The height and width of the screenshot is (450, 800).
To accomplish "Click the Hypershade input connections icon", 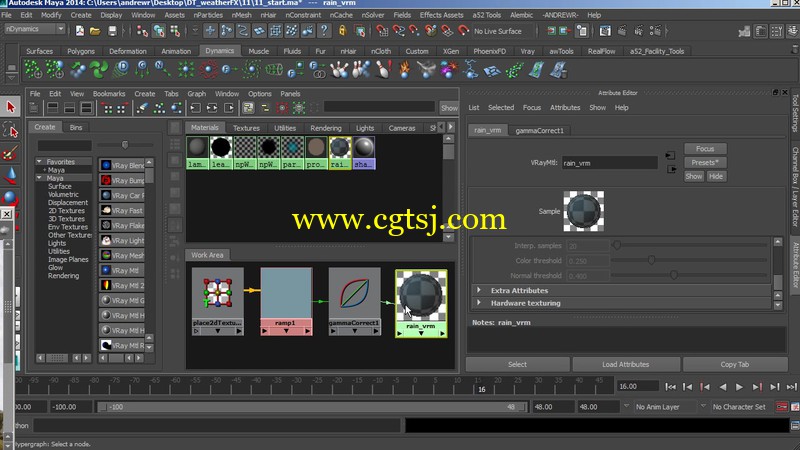I will (x=195, y=108).
